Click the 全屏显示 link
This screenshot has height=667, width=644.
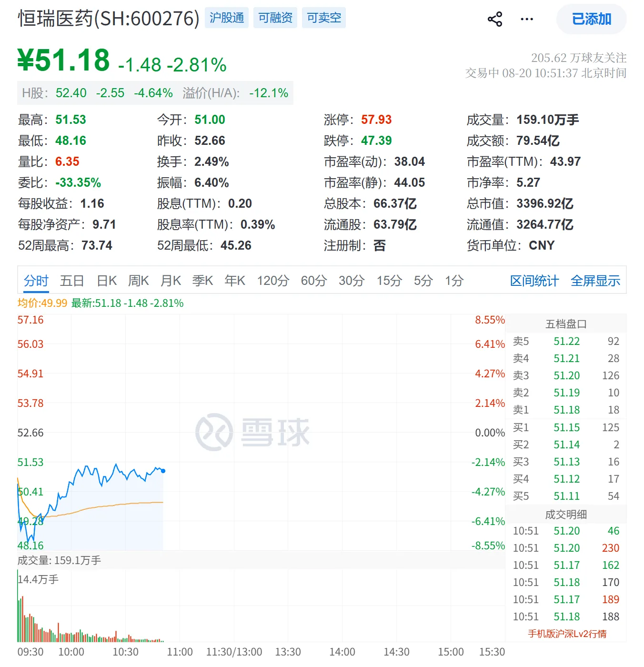coord(595,281)
